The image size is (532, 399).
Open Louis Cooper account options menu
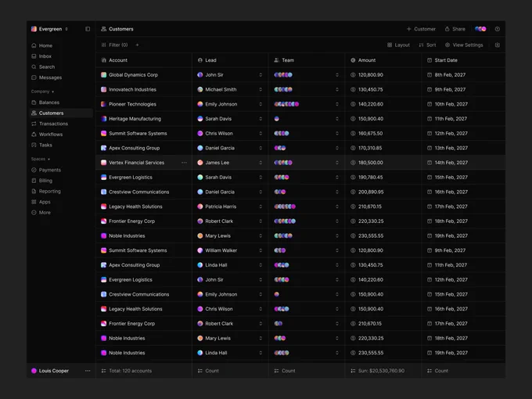[x=88, y=371]
